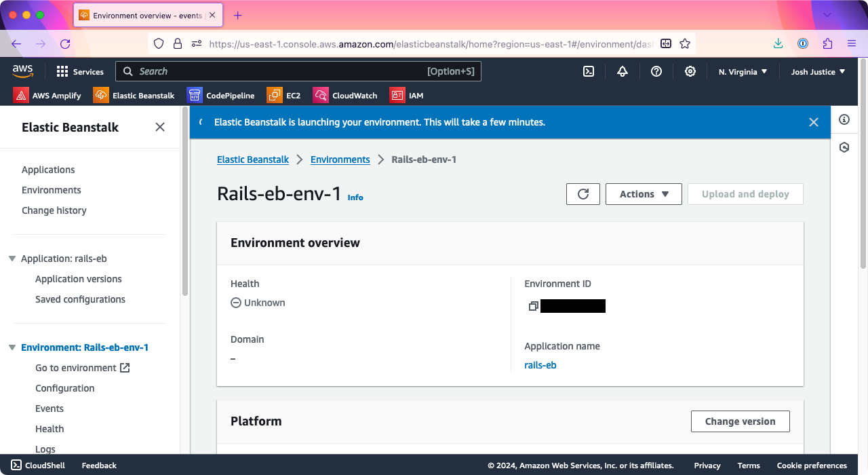This screenshot has width=868, height=475.
Task: Open CloudWatch shortcut
Action: point(345,95)
